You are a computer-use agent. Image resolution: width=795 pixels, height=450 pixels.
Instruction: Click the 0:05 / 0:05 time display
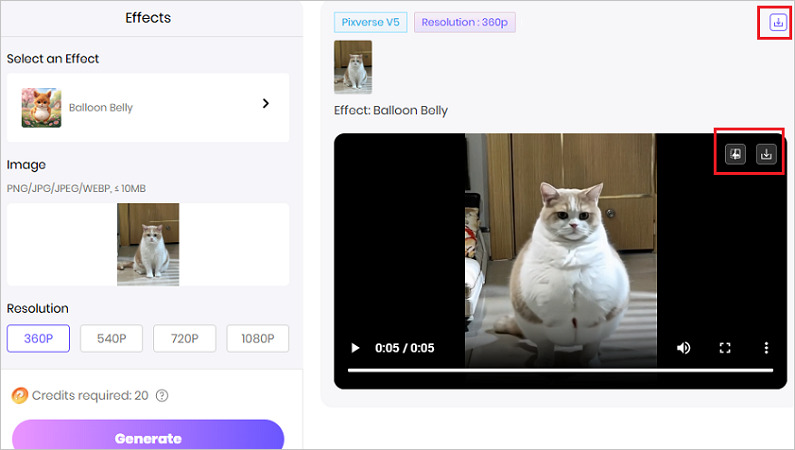405,348
